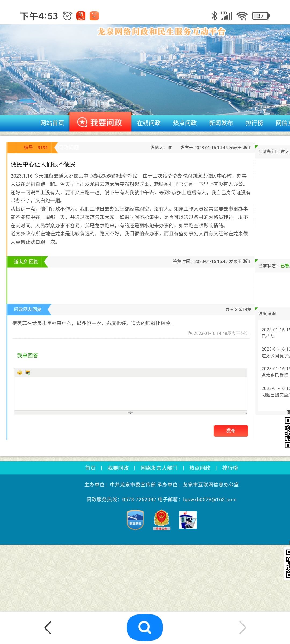The height and width of the screenshot is (644, 290).
Task: Focus the reply text area
Action: point(130,393)
